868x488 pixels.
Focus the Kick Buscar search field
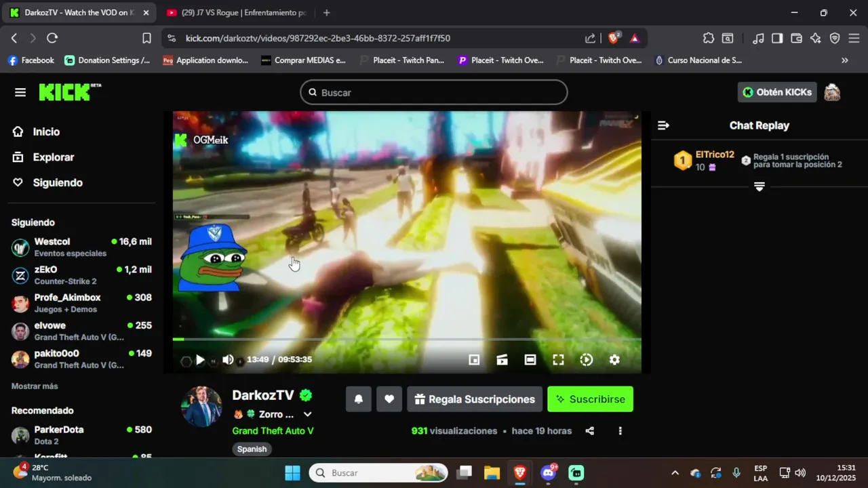(434, 92)
